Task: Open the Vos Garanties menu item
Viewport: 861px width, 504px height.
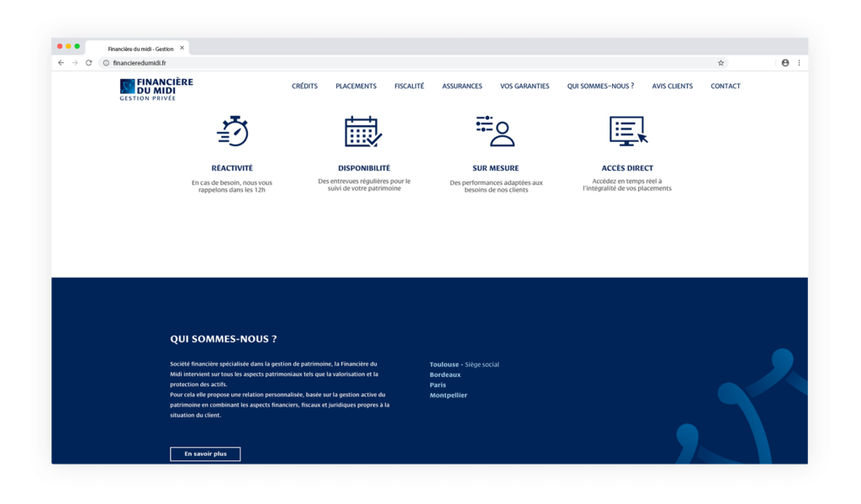Action: pyautogui.click(x=525, y=87)
